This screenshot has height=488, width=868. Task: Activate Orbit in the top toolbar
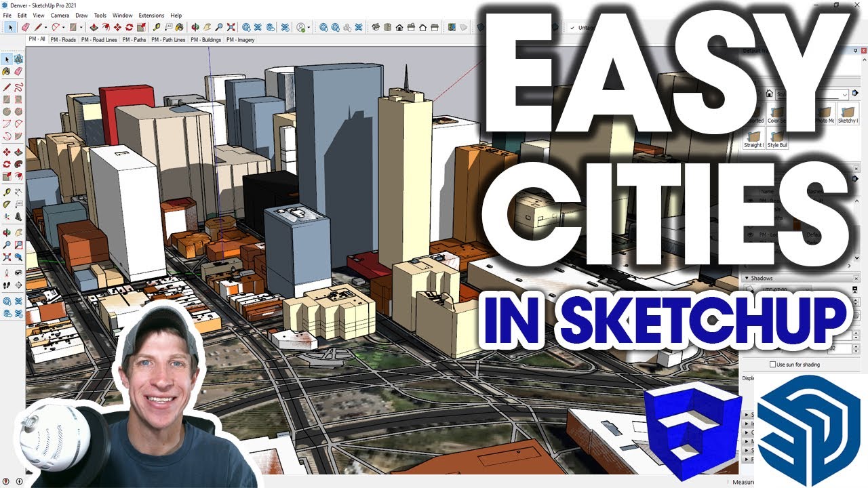click(x=195, y=27)
